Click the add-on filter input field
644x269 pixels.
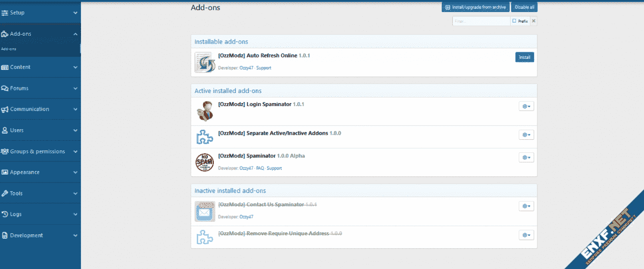coord(480,21)
